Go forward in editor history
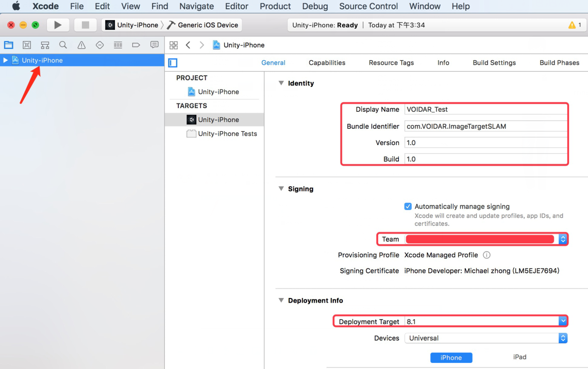The image size is (588, 369). (x=201, y=45)
